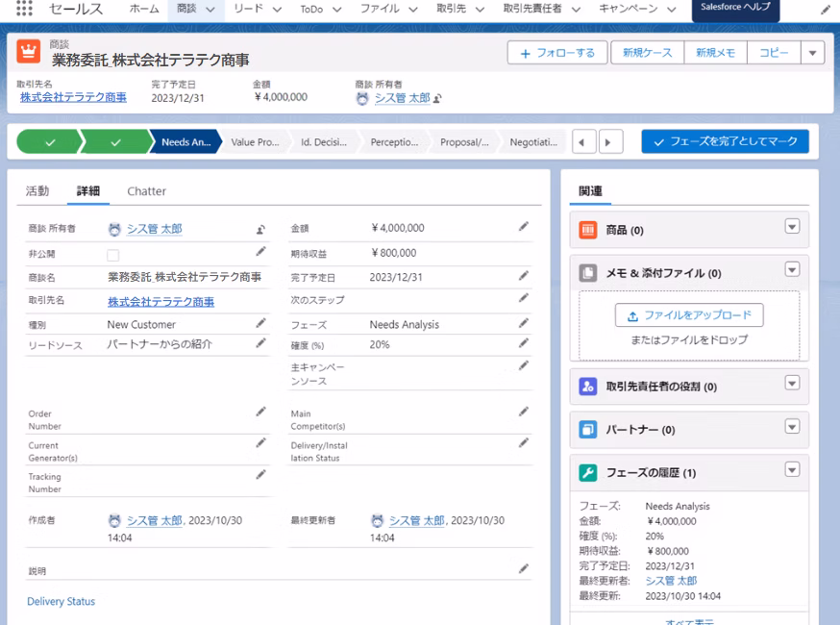Edit the リードソース field via pencil icon
The width and height of the screenshot is (840, 625).
[x=260, y=343]
